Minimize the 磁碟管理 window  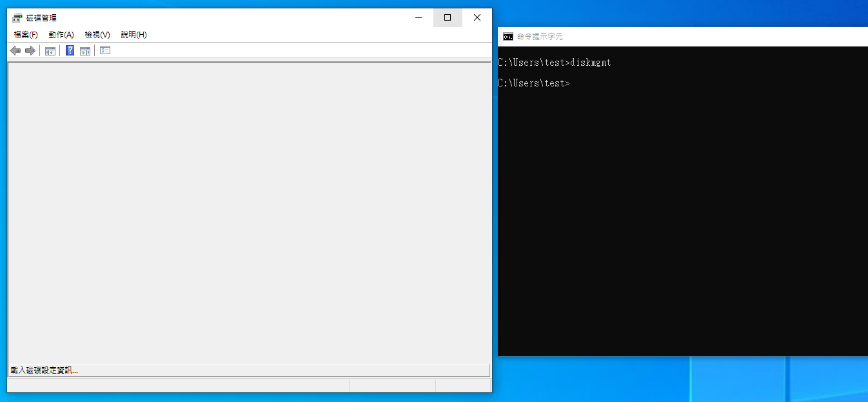pyautogui.click(x=419, y=17)
